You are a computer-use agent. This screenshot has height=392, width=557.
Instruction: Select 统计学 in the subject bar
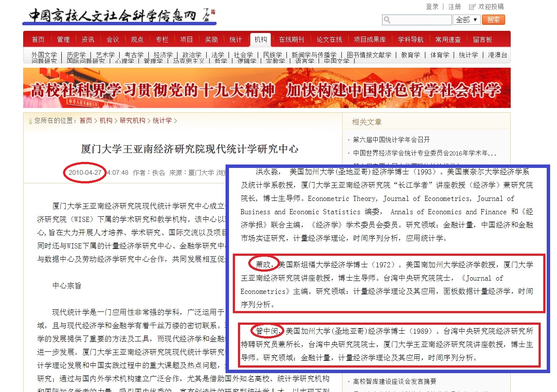pyautogui.click(x=468, y=55)
